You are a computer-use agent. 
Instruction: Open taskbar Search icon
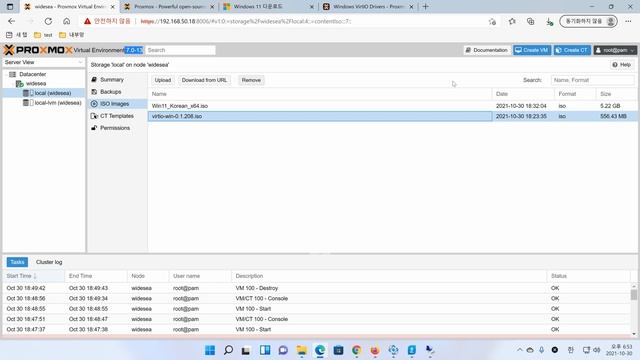[228, 350]
